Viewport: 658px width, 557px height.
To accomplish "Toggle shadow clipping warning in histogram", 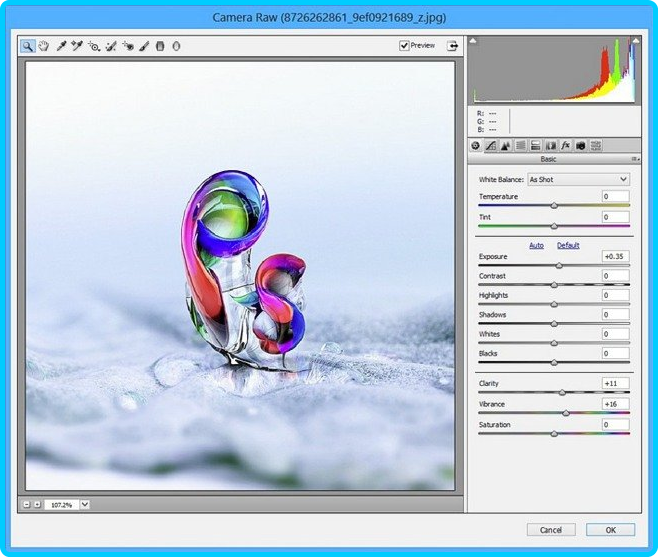I will click(473, 41).
